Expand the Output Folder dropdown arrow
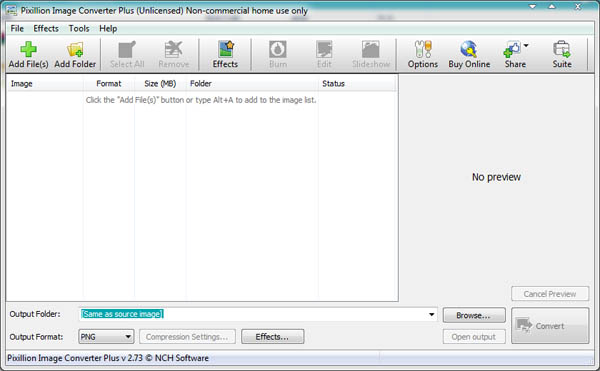The width and height of the screenshot is (600, 371). 432,314
